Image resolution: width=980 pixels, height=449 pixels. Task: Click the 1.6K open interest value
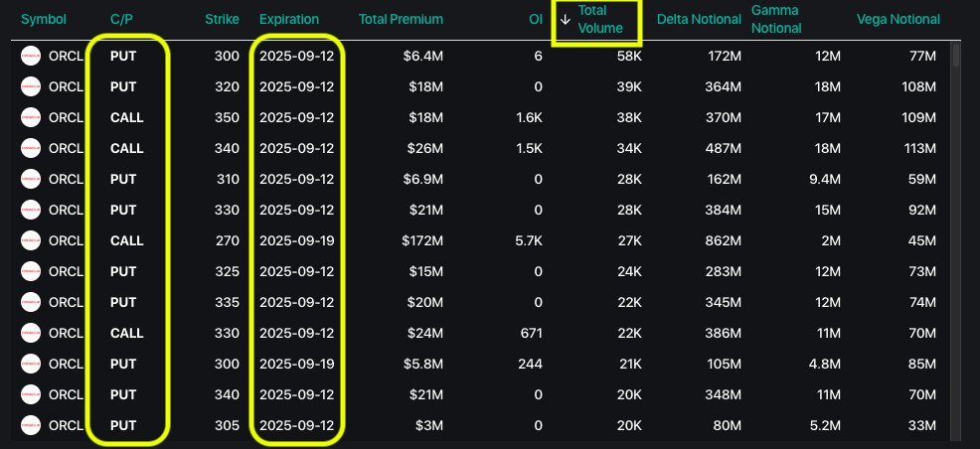pyautogui.click(x=530, y=117)
